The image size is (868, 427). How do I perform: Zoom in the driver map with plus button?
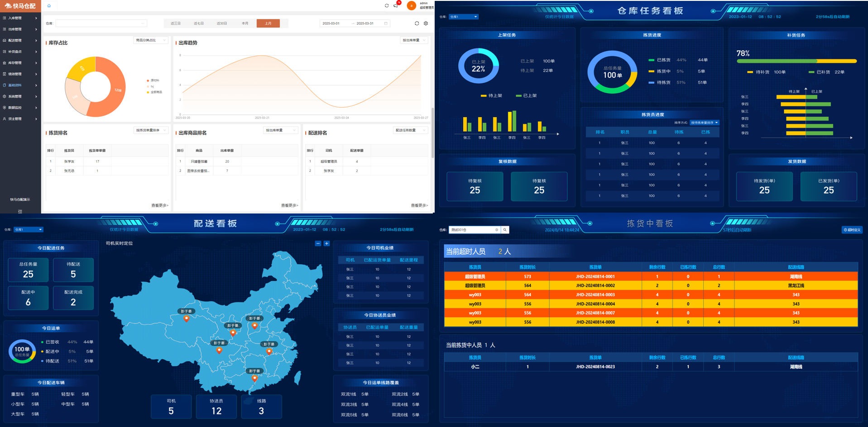coord(326,243)
